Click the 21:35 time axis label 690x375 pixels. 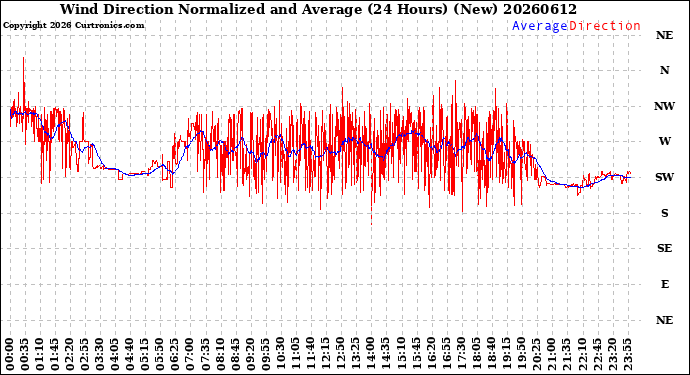click(x=566, y=355)
